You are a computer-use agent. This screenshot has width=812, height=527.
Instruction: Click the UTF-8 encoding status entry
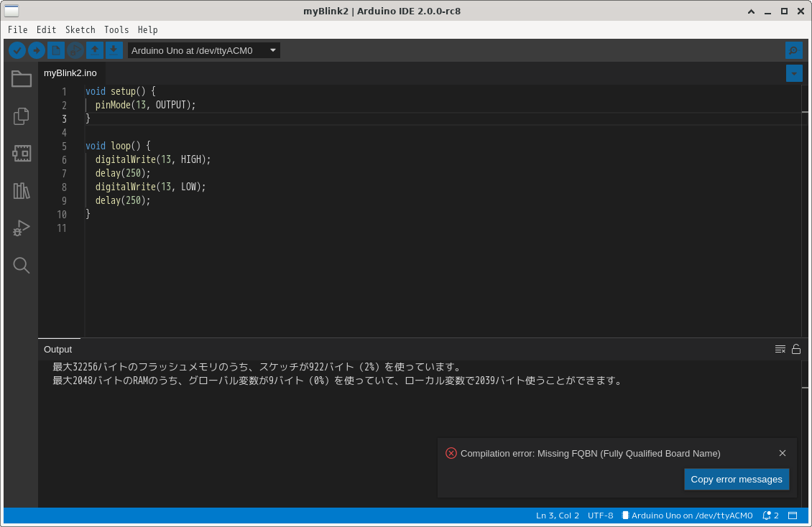coord(600,516)
